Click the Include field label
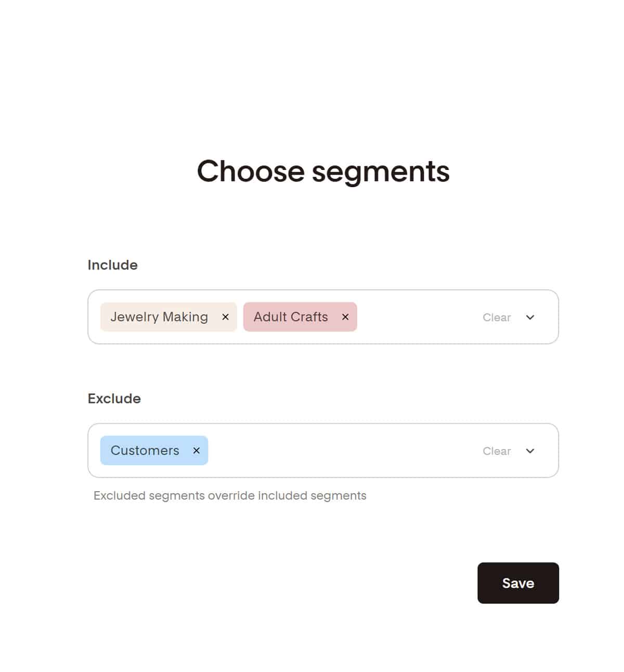This screenshot has width=624, height=672. tap(112, 265)
